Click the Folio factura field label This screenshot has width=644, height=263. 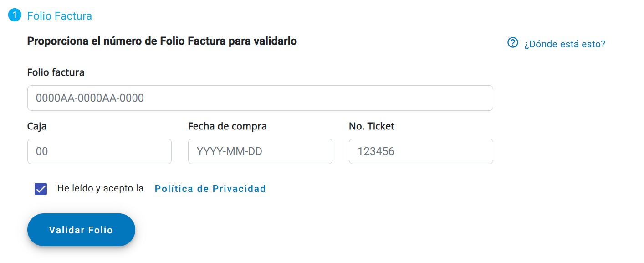[56, 72]
